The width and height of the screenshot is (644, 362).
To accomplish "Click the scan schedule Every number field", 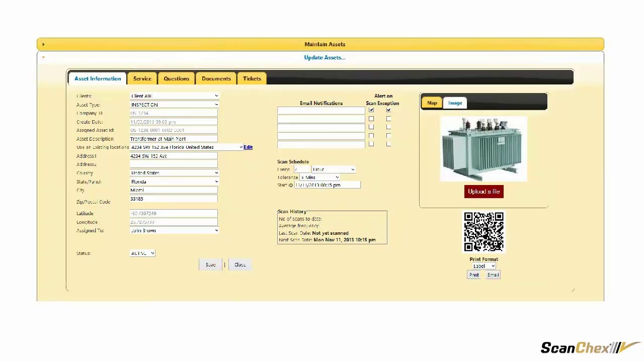I will pos(302,169).
